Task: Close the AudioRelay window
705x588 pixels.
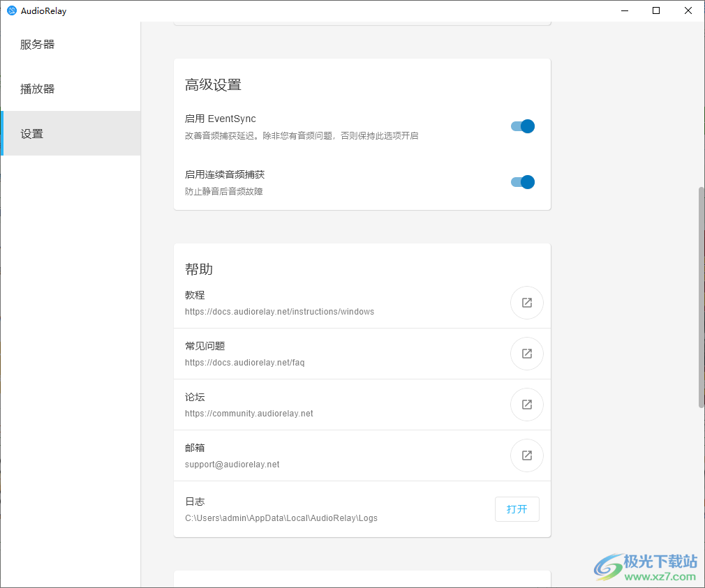Action: 688,10
